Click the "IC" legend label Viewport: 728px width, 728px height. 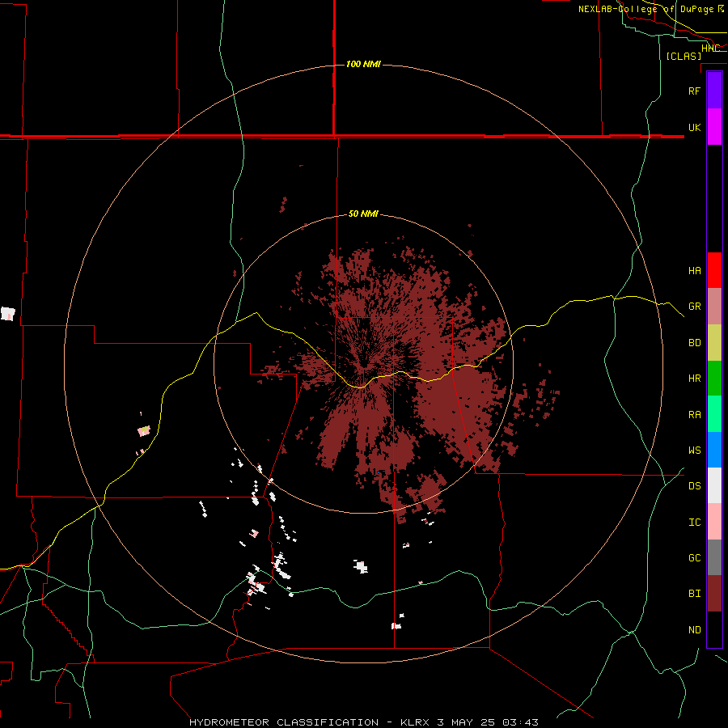point(694,523)
